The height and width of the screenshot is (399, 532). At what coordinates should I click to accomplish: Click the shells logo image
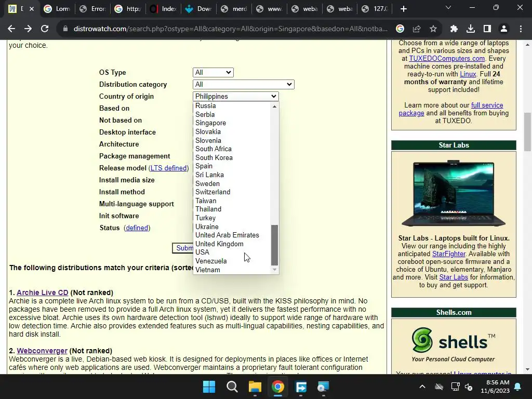pos(454,344)
